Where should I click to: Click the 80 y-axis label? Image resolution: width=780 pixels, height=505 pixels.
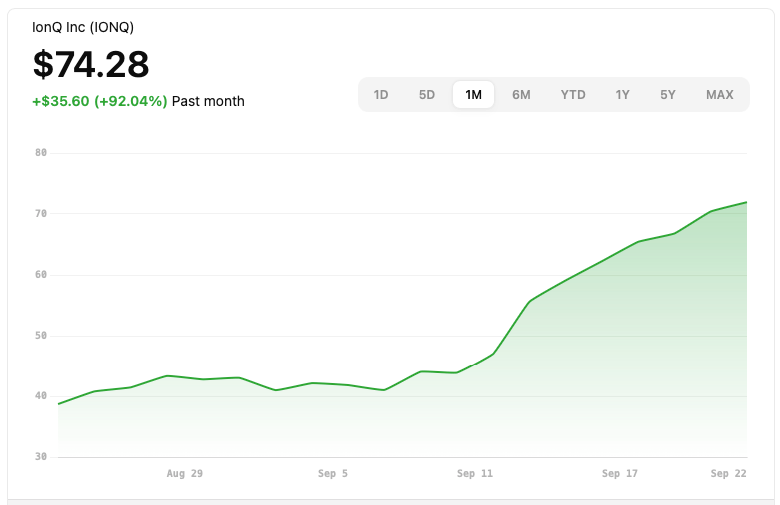point(41,153)
